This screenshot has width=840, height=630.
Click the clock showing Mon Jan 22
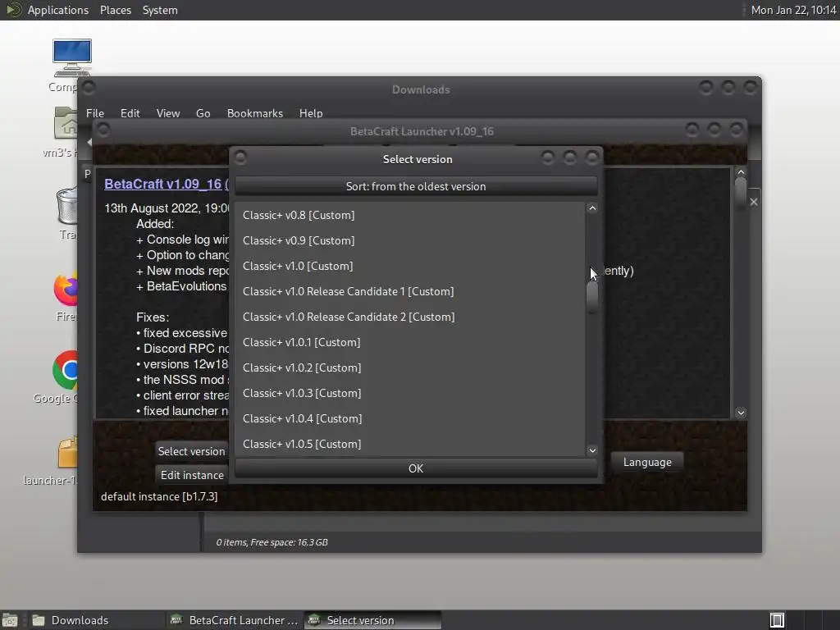(793, 10)
